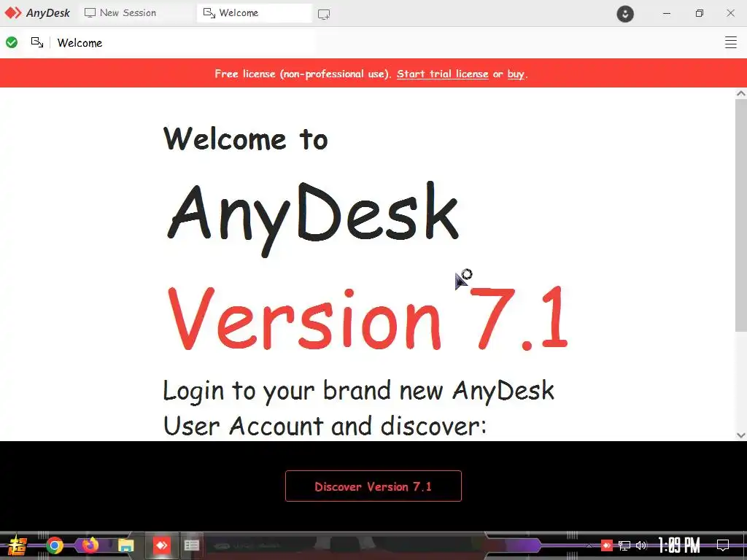
Task: Click the scrollbar up arrow
Action: point(741,93)
